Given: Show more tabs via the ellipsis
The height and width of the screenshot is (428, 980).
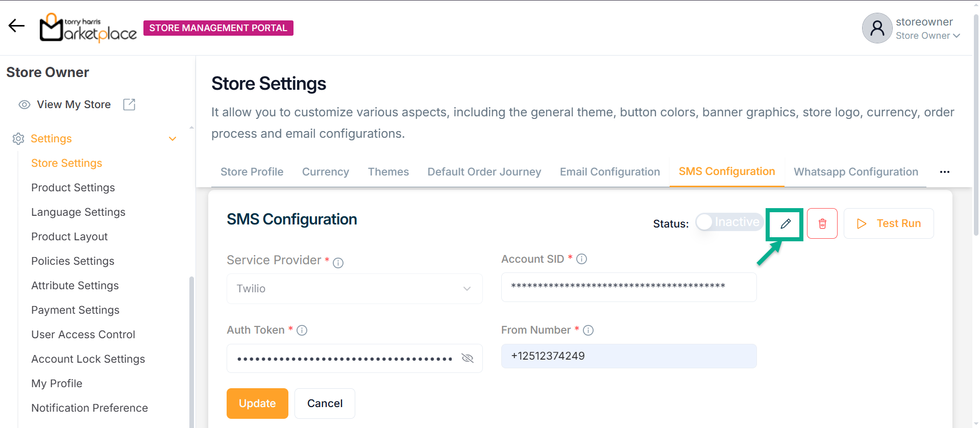Looking at the screenshot, I should 944,172.
